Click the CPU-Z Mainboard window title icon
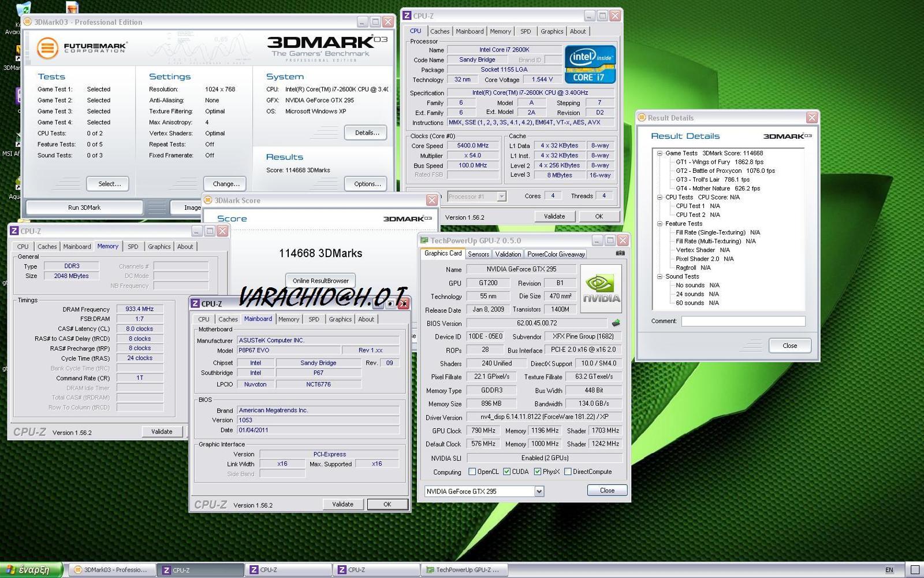Viewport: 924px width, 578px height. coord(195,303)
